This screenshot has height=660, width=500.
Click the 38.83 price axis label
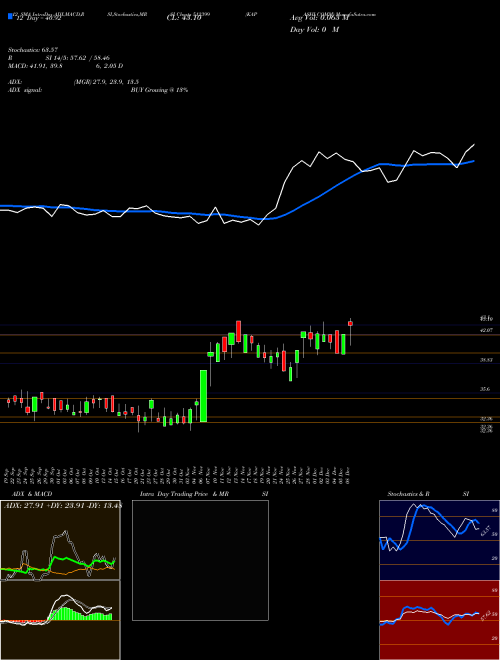click(486, 360)
